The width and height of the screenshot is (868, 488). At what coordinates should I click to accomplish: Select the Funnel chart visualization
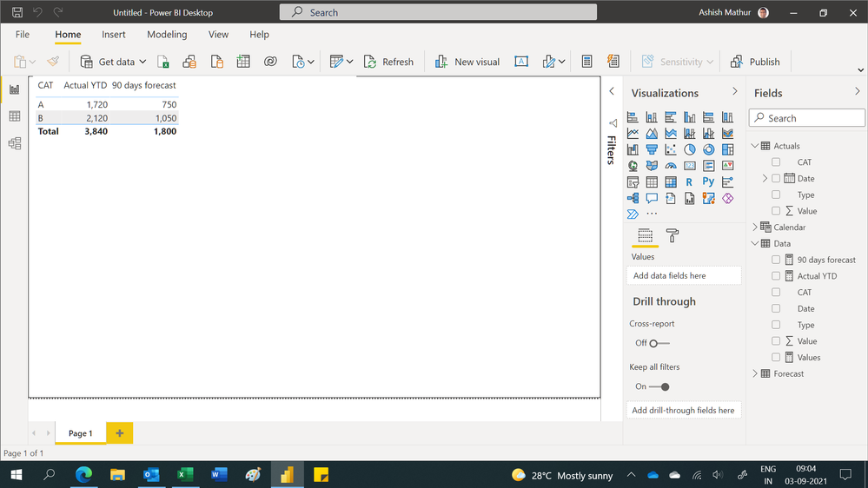(x=652, y=149)
